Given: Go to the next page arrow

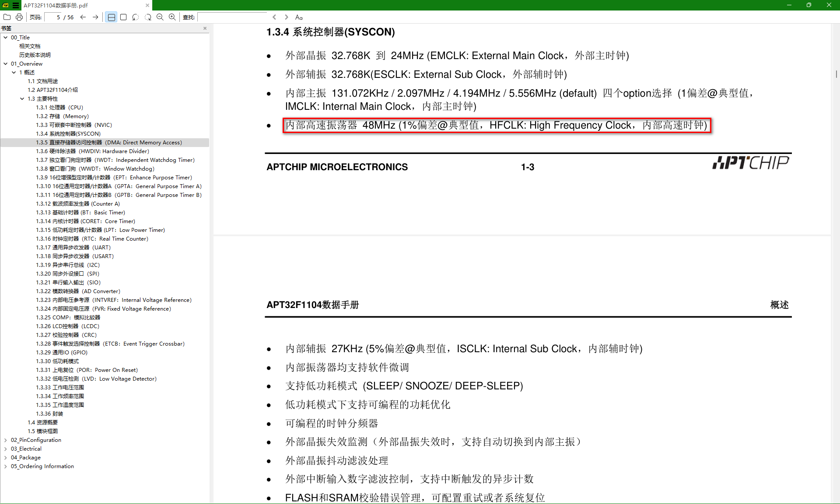Looking at the screenshot, I should [x=95, y=17].
